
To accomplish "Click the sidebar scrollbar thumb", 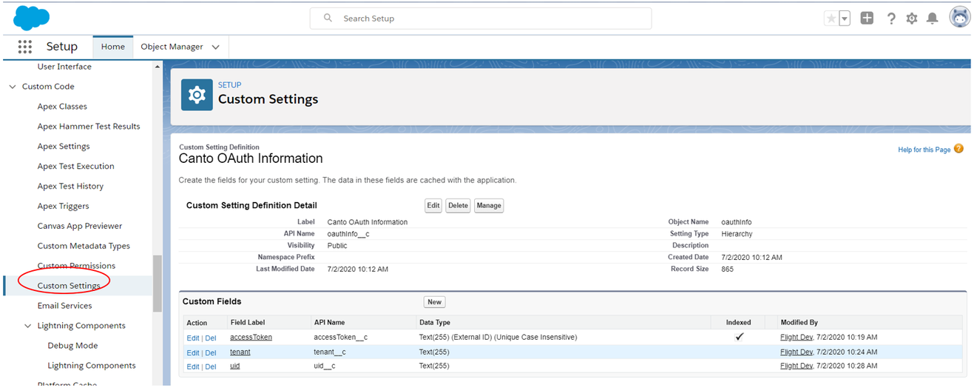I will [157, 284].
